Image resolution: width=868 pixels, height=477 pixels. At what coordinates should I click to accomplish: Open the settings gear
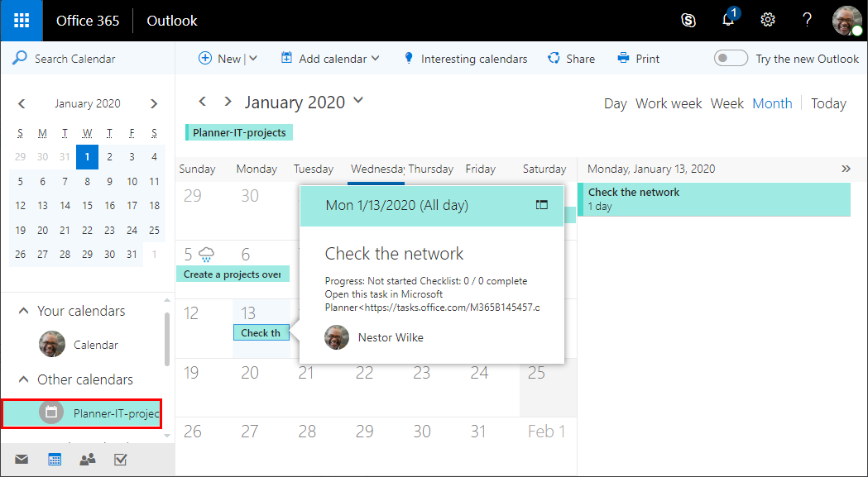768,21
